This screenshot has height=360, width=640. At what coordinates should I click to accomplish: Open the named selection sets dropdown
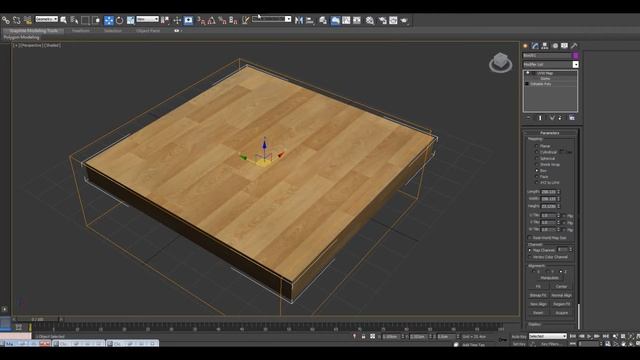(x=271, y=19)
